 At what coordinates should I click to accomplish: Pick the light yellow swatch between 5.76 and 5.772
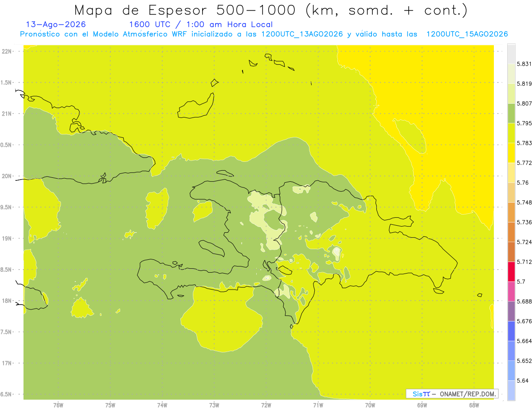click(511, 172)
